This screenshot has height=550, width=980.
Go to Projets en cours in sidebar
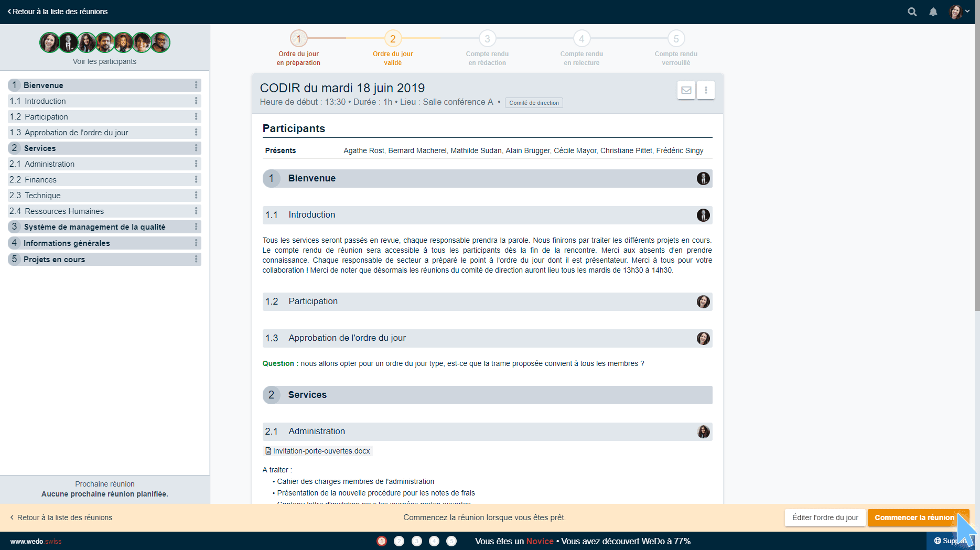[x=104, y=259]
